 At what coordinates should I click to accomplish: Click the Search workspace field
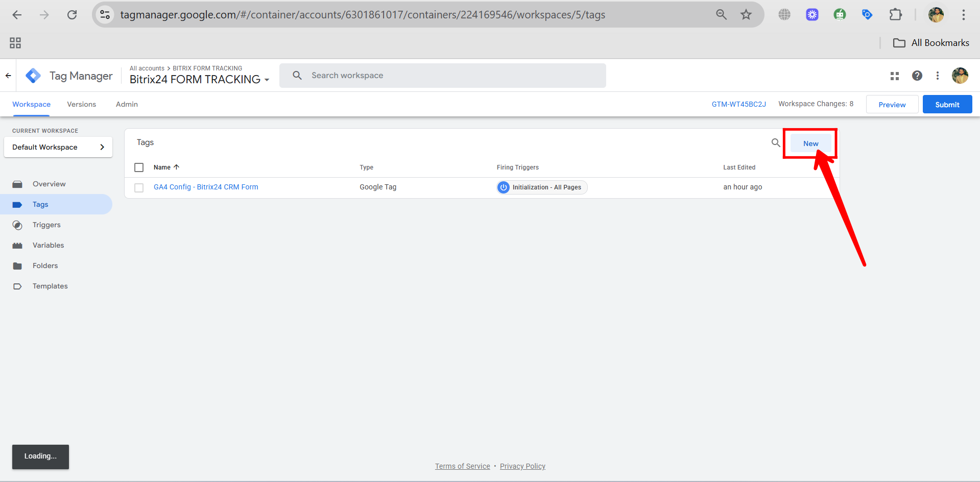coord(443,76)
